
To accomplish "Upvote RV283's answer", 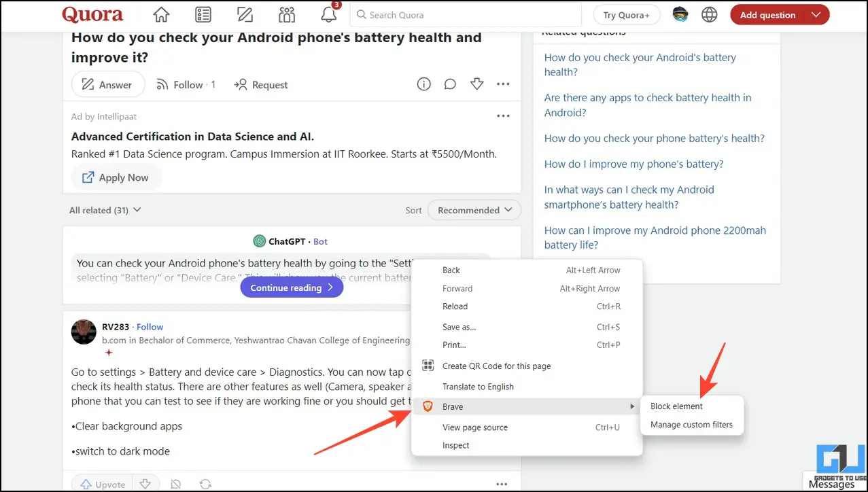I will 103,485.
